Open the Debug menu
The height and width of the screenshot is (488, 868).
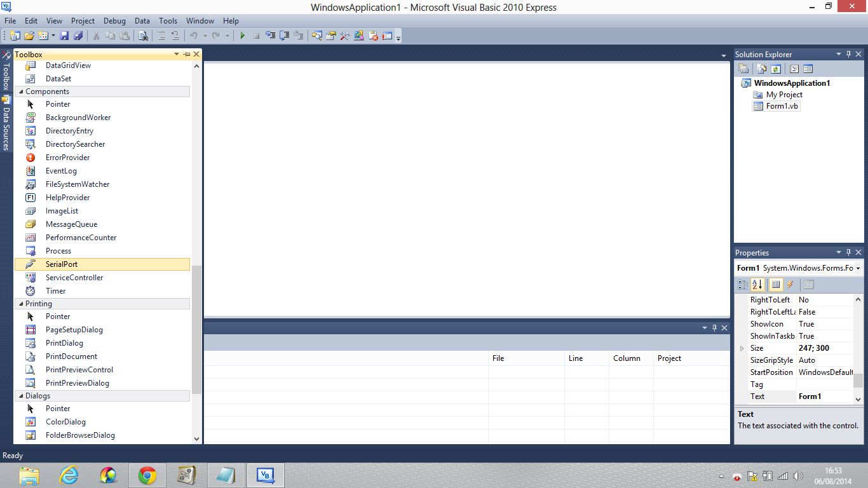[114, 21]
